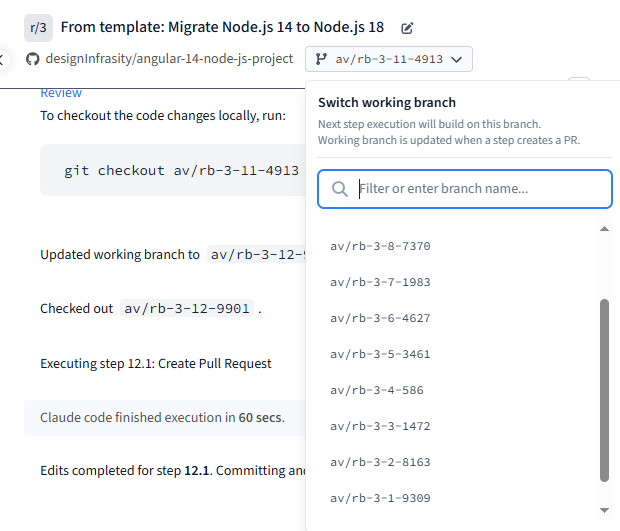Click the branch list scrollbar thumb
Viewport: 620px width, 531px height.
click(604, 390)
